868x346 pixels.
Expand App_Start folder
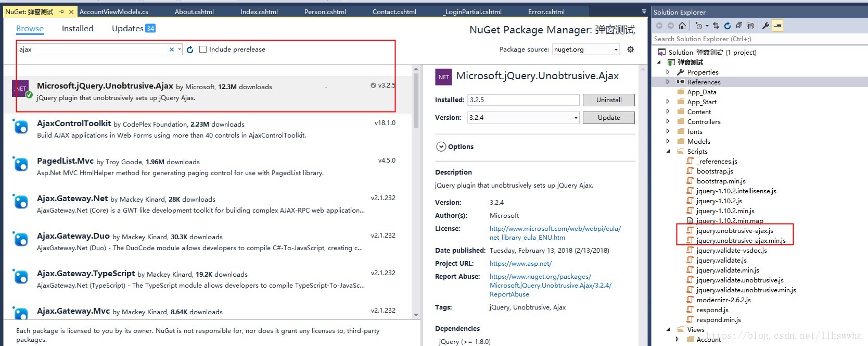(668, 102)
